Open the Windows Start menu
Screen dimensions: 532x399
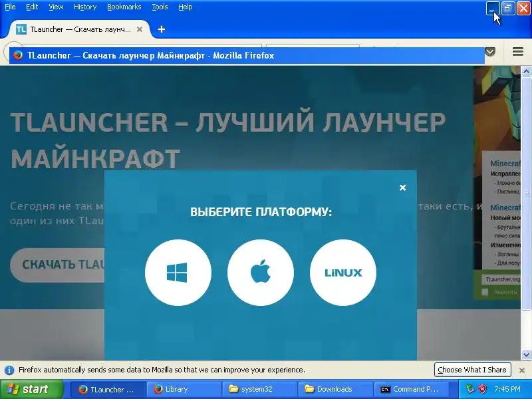coord(31,389)
